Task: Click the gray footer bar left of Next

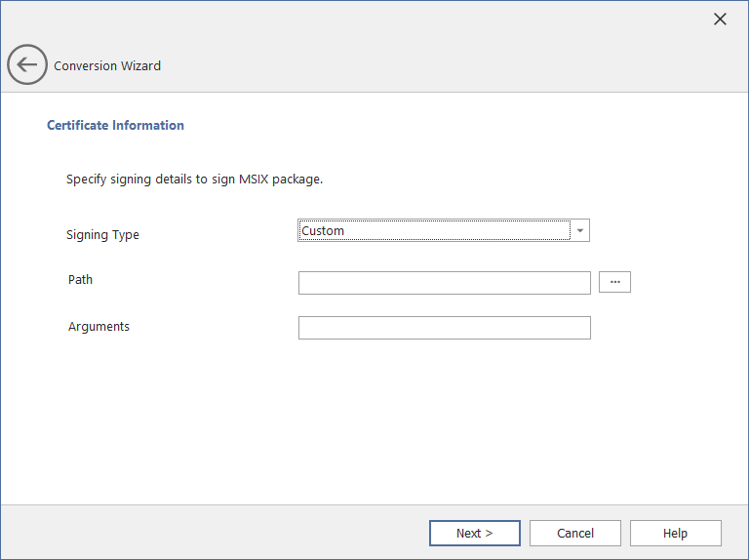Action: click(x=215, y=533)
